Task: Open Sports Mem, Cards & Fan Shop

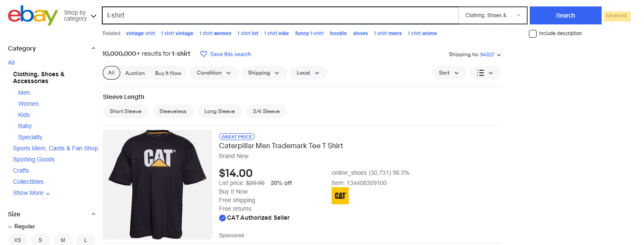Action: pyautogui.click(x=56, y=148)
